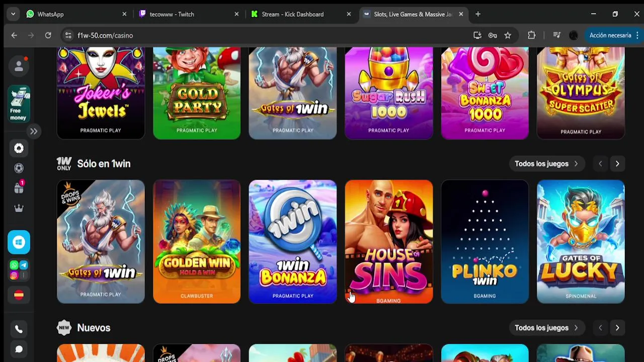Viewport: 644px width, 362px height.
Task: Open the social networks icon group
Action: [x=19, y=270]
